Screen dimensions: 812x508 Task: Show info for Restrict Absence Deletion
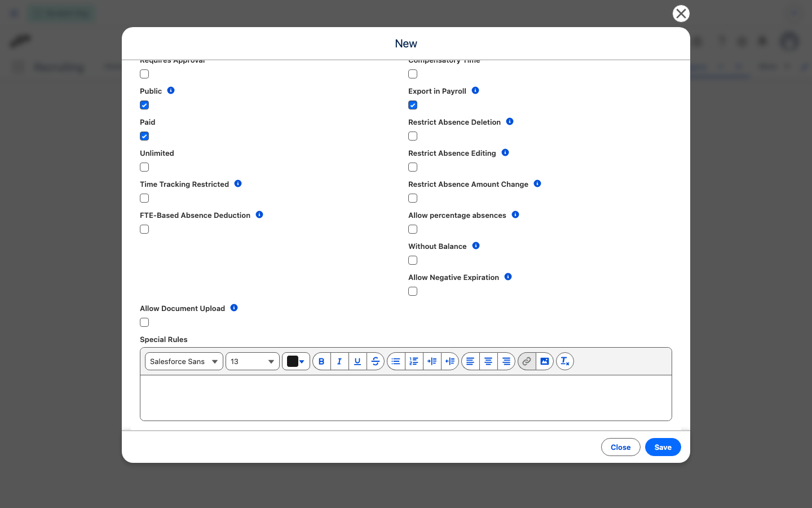click(510, 121)
